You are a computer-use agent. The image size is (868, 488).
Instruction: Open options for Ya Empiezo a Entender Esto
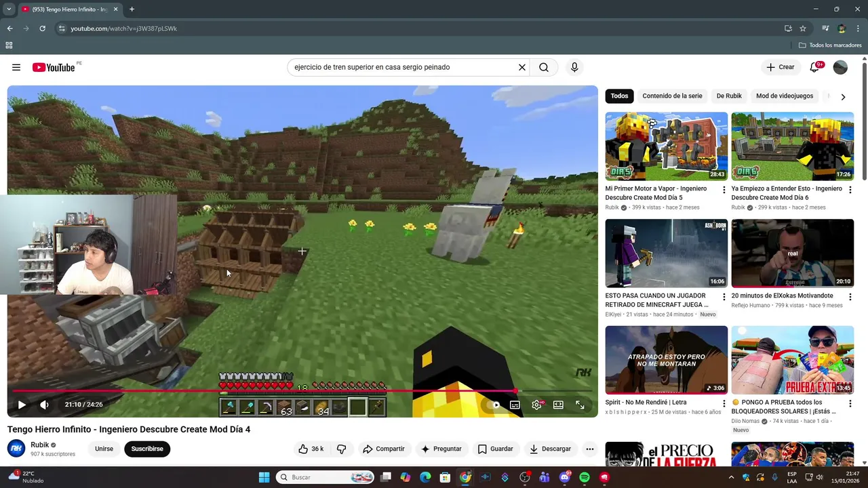coord(850,190)
